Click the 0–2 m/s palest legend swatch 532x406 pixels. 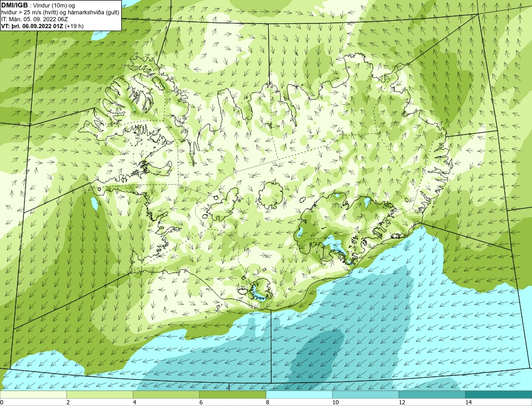point(33,394)
